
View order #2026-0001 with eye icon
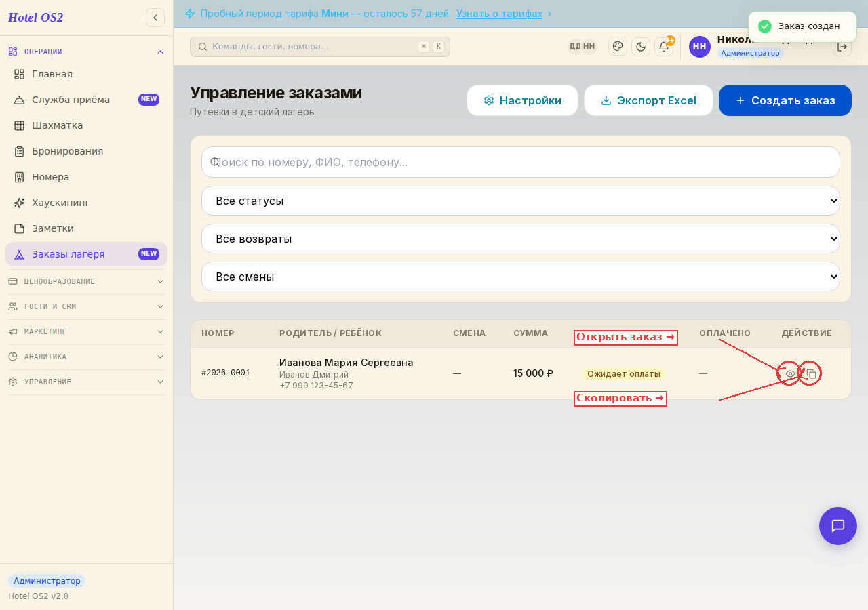pyautogui.click(x=790, y=373)
